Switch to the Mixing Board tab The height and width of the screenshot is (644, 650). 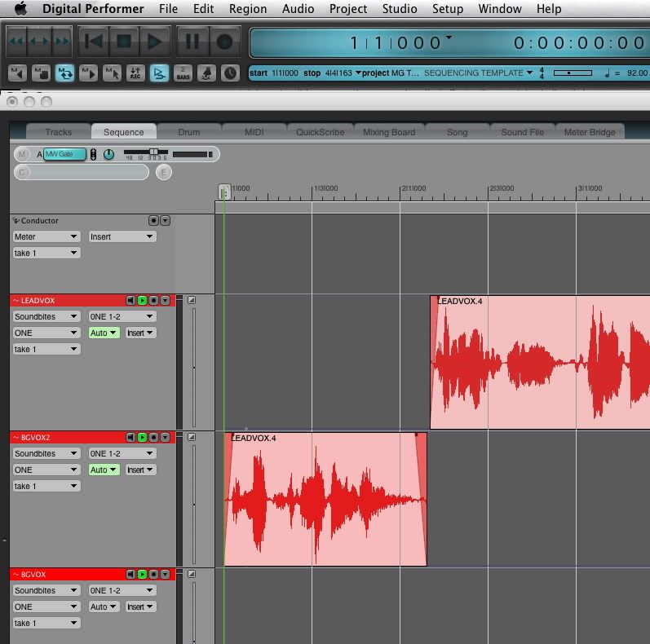click(x=389, y=132)
